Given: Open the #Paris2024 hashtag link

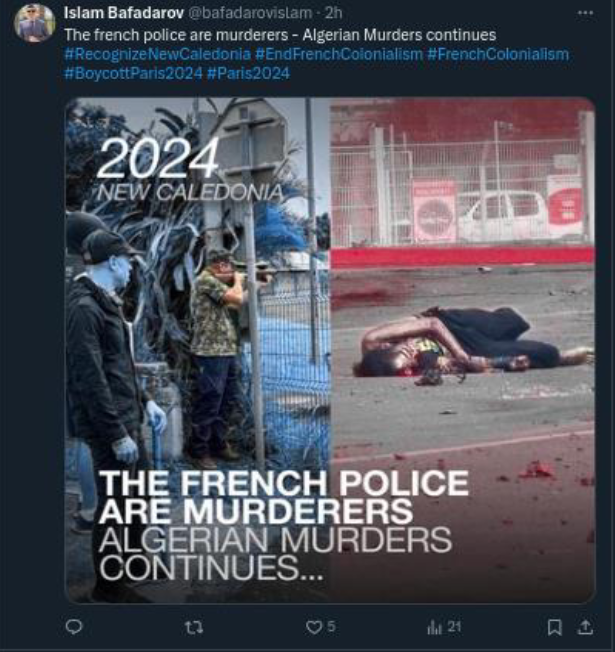Looking at the screenshot, I should coord(248,74).
